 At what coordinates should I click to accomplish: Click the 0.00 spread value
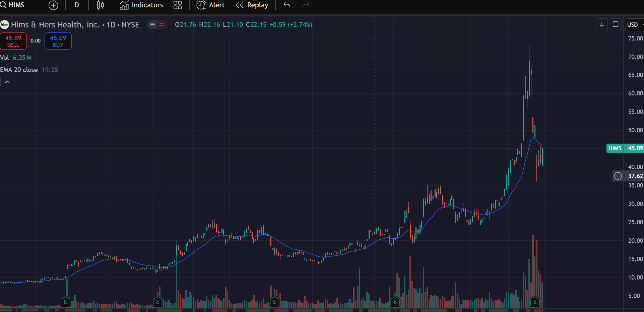[36, 41]
